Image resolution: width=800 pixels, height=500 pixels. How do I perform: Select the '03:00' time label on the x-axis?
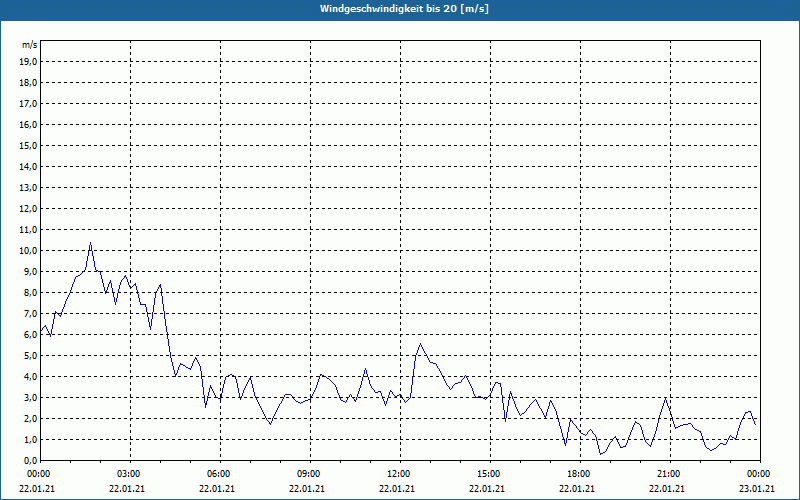click(130, 474)
